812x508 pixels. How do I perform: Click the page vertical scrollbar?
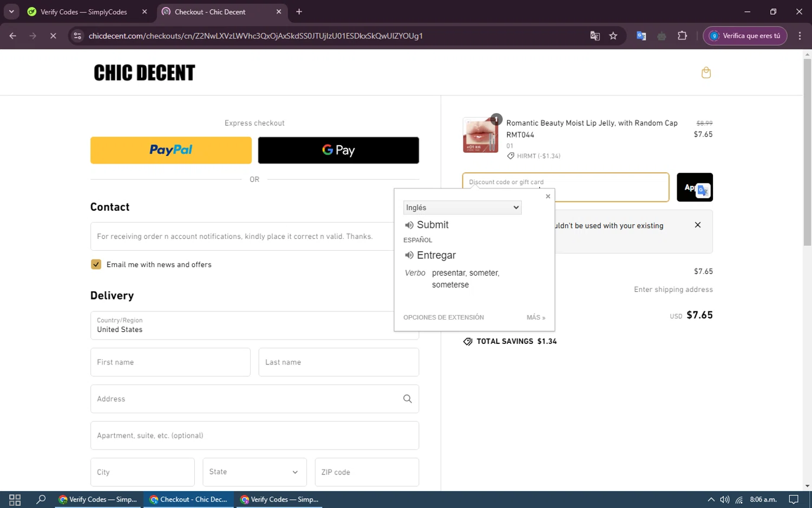click(x=807, y=152)
